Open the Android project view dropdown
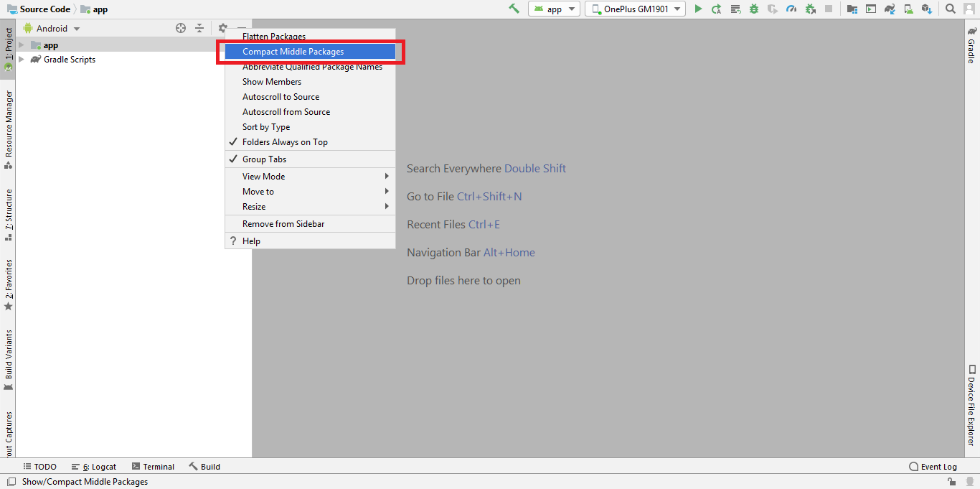The height and width of the screenshot is (489, 980). (52, 29)
